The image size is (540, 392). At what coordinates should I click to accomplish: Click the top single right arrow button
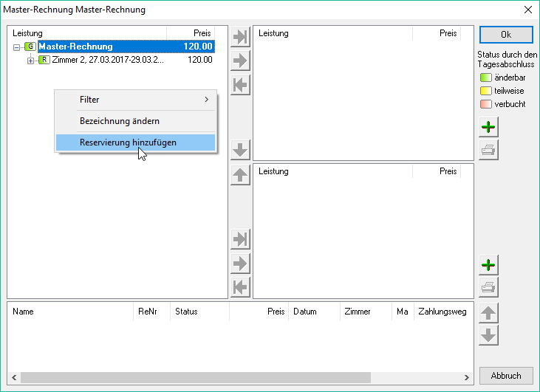coord(240,61)
